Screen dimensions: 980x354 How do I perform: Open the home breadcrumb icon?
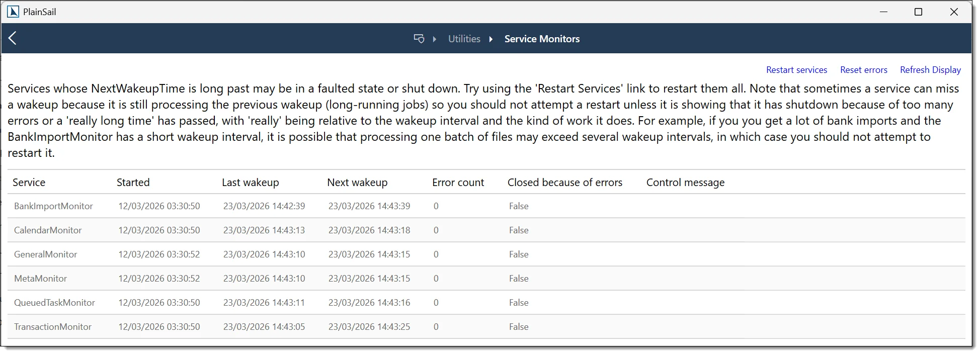tap(419, 39)
